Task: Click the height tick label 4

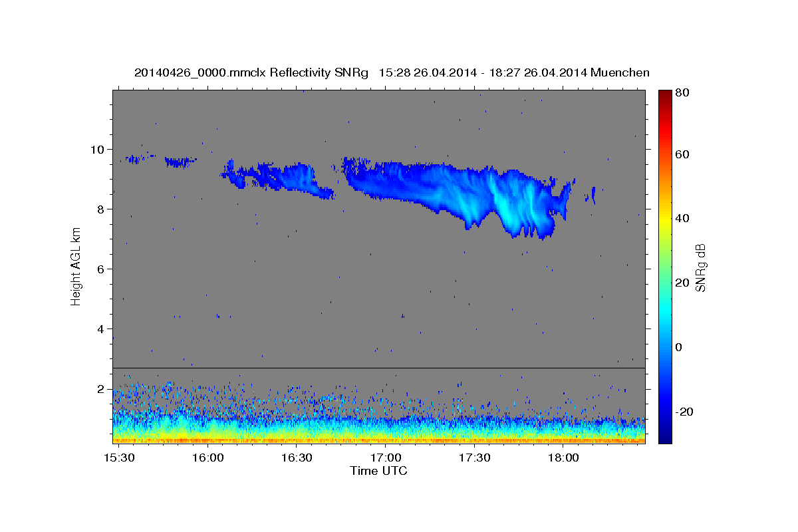Action: coord(102,329)
